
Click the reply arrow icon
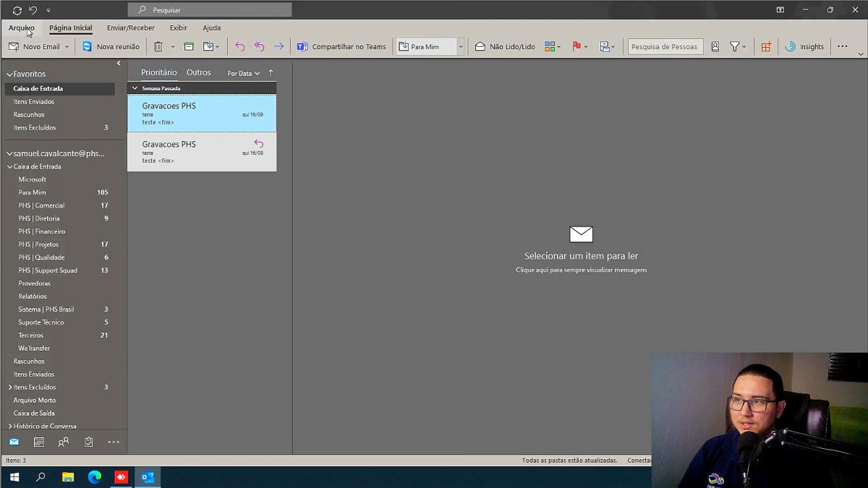239,46
